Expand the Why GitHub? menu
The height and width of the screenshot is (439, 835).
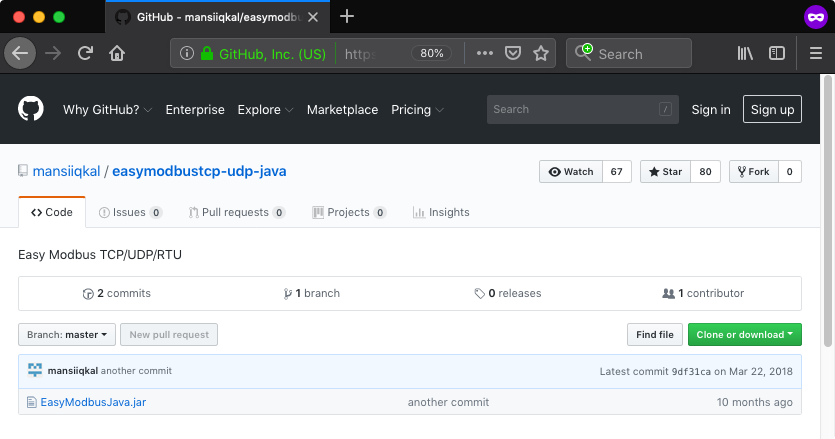point(107,110)
